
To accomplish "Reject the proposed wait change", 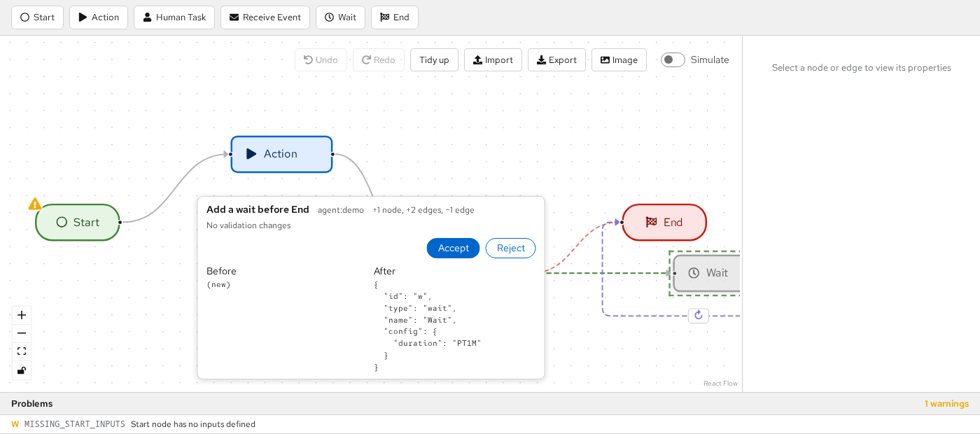I will [x=511, y=248].
